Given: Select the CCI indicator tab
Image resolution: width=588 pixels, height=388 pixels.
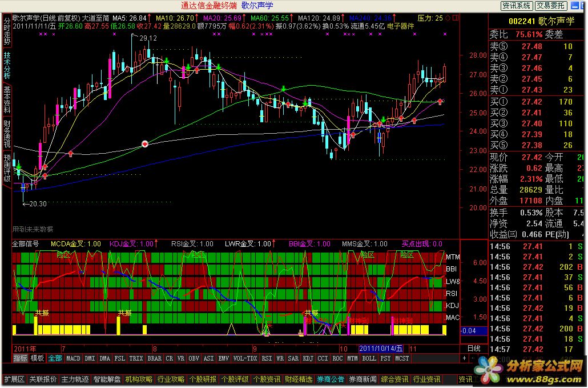Looking at the screenshot, I should (323, 358).
